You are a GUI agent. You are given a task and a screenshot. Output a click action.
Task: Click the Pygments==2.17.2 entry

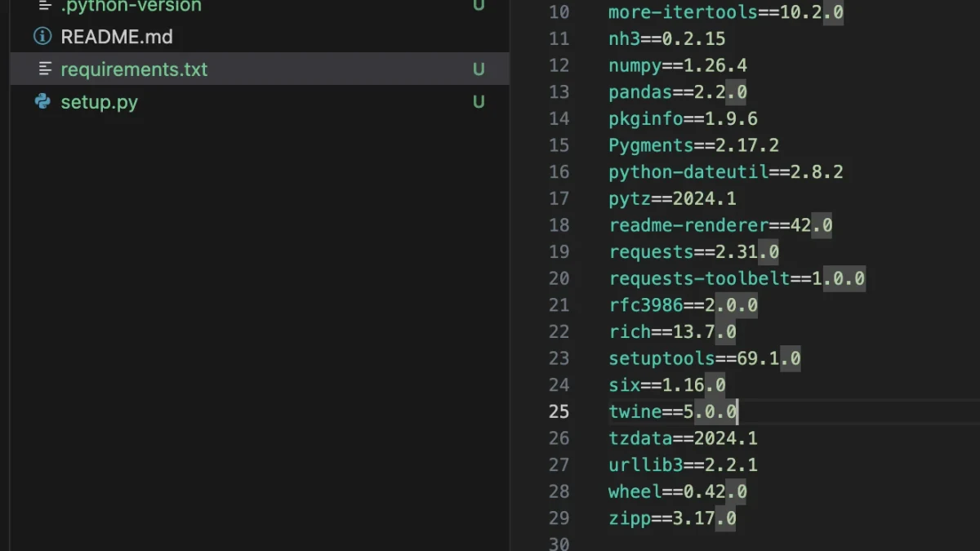click(693, 145)
